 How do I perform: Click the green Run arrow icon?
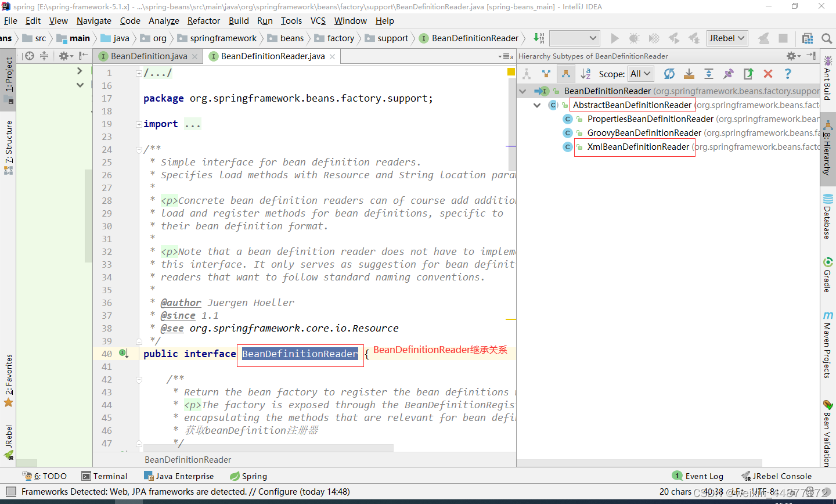click(x=615, y=38)
